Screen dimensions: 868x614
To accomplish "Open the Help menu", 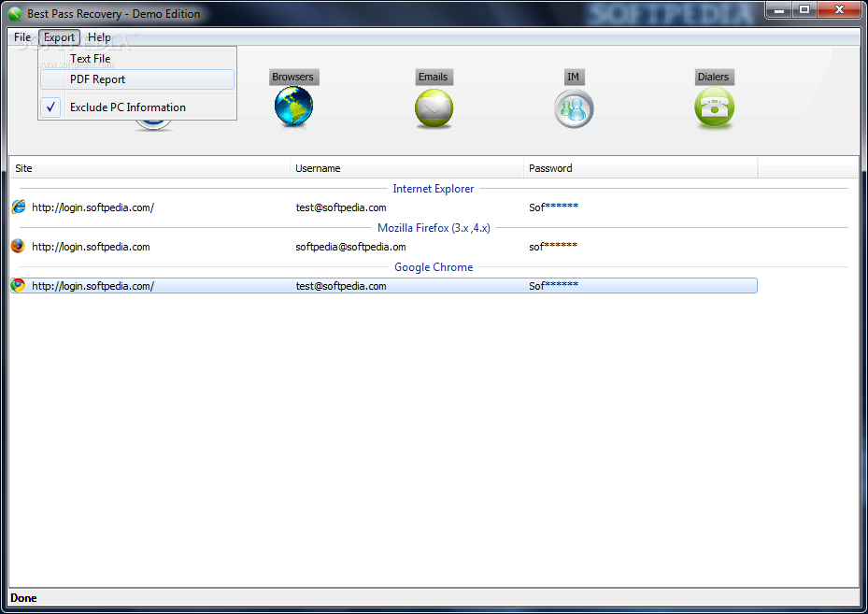I will point(99,37).
